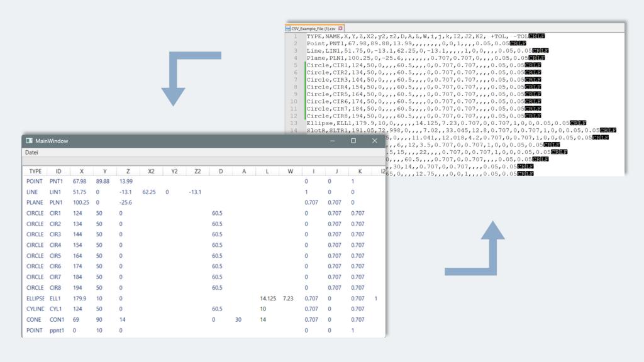644x362 pixels.
Task: Click the save-state icon on the CSV file tab
Action: [289, 28]
